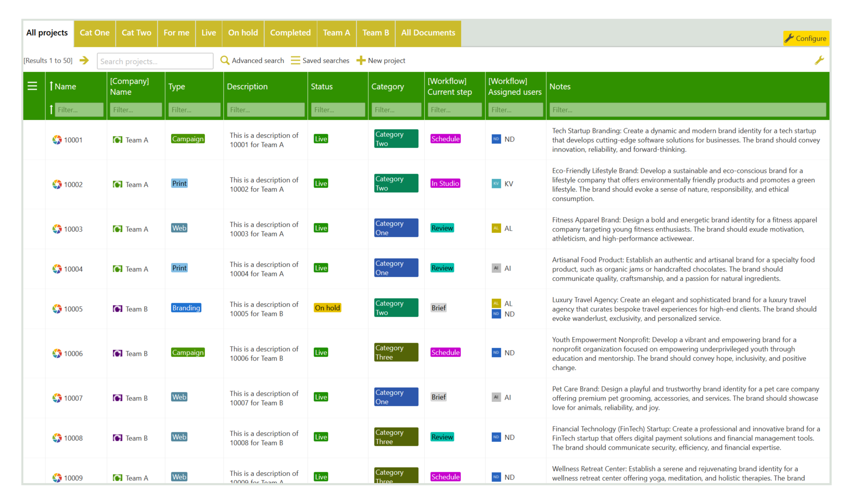Click the yellow Configure button
Viewport: 853px width, 504px height.
pyautogui.click(x=806, y=38)
